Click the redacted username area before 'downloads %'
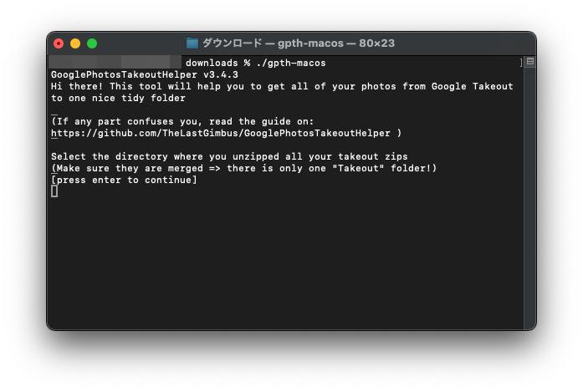The width and height of the screenshot is (583, 392). point(115,62)
